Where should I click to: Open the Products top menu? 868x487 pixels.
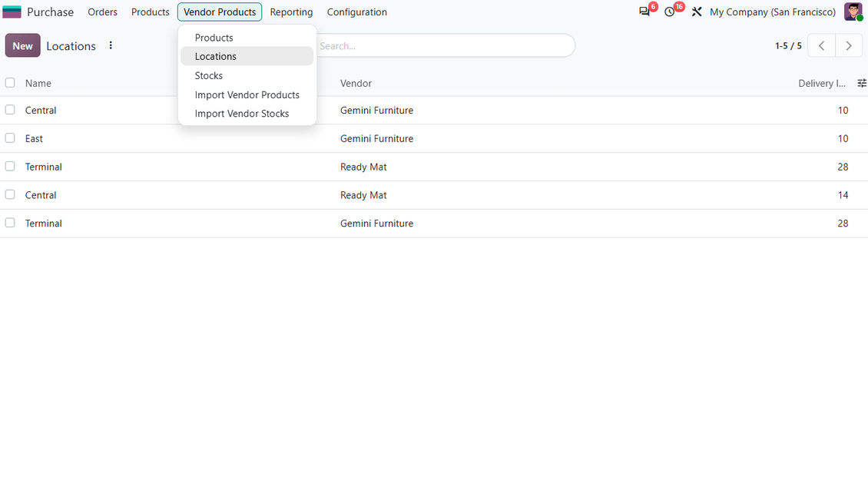tap(150, 12)
